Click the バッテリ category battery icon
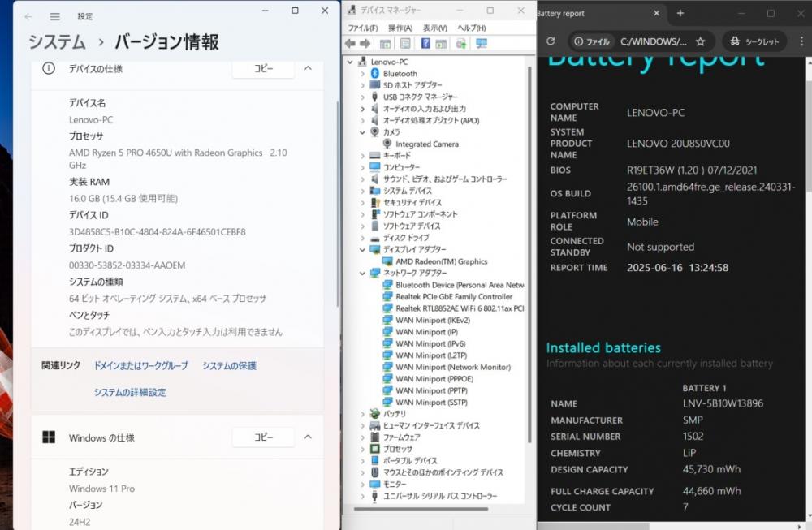The height and width of the screenshot is (530, 812). [x=375, y=414]
